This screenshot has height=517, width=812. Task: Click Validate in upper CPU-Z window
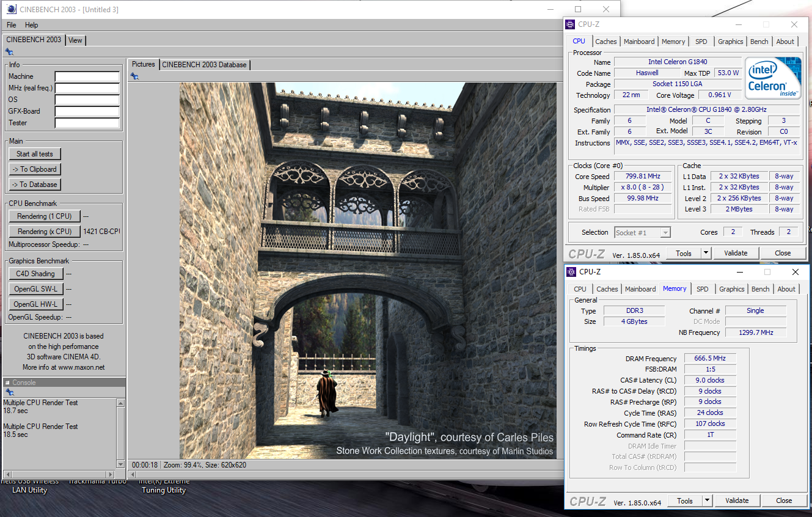click(x=736, y=253)
